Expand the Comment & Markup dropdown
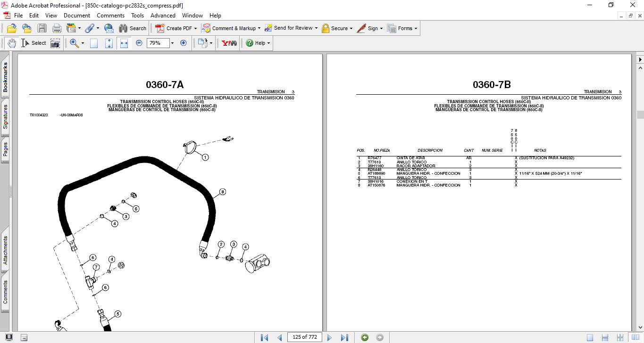This screenshot has width=644, height=343. (259, 28)
